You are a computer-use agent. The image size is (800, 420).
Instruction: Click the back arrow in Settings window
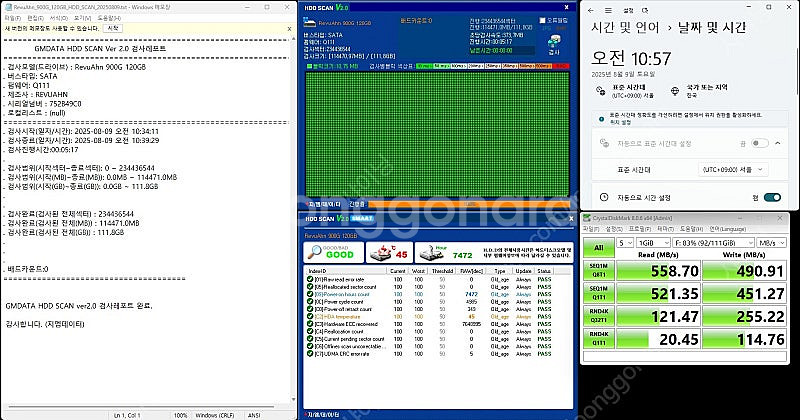point(590,10)
